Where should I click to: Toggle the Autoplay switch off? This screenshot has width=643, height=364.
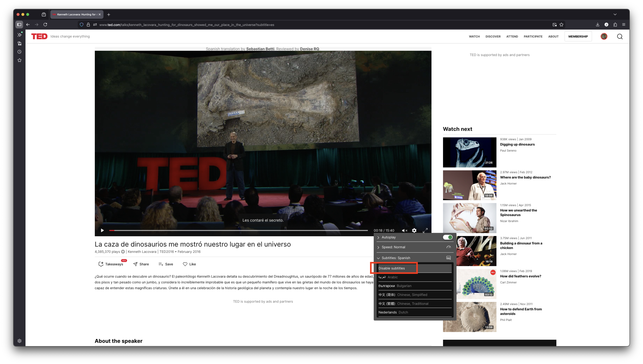point(447,237)
